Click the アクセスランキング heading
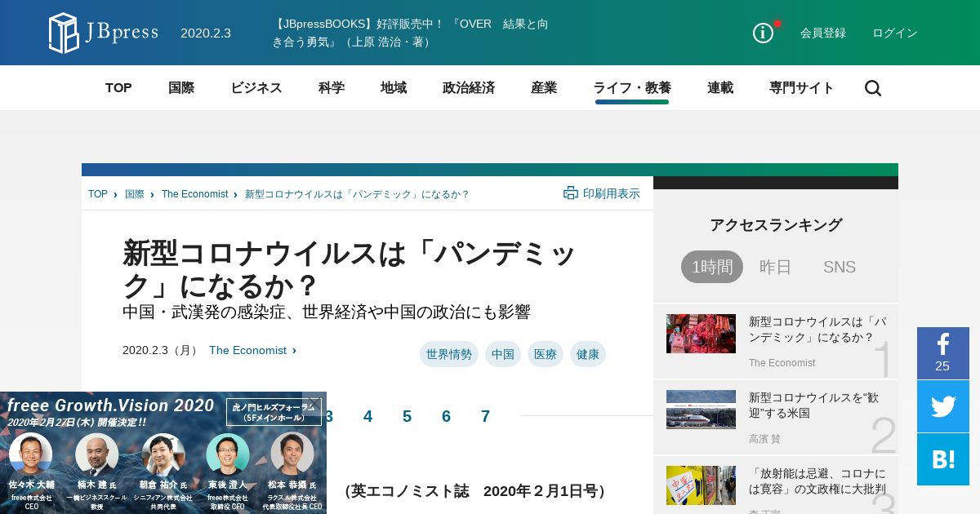This screenshot has height=514, width=980. [776, 225]
